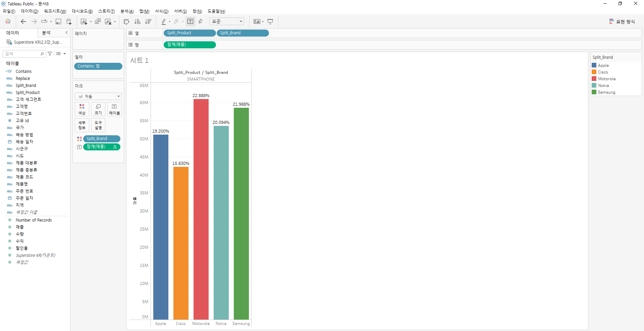Open the mark type dropdown 자동
This screenshot has width=644, height=331.
pyautogui.click(x=98, y=96)
